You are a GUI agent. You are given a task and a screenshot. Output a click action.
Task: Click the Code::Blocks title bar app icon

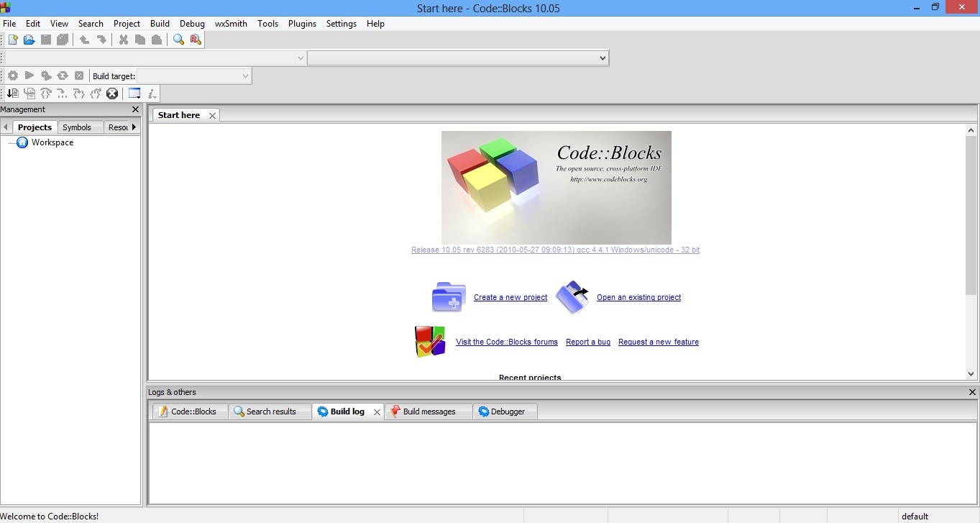(x=6, y=7)
